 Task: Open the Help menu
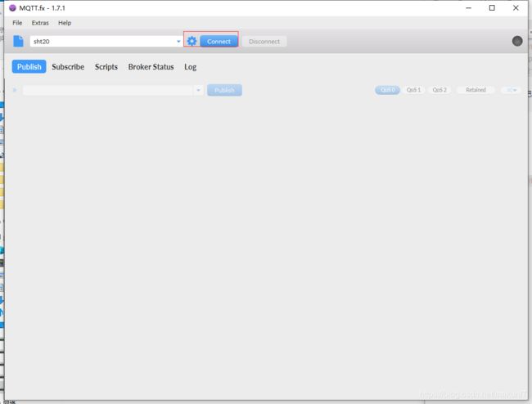[x=65, y=23]
